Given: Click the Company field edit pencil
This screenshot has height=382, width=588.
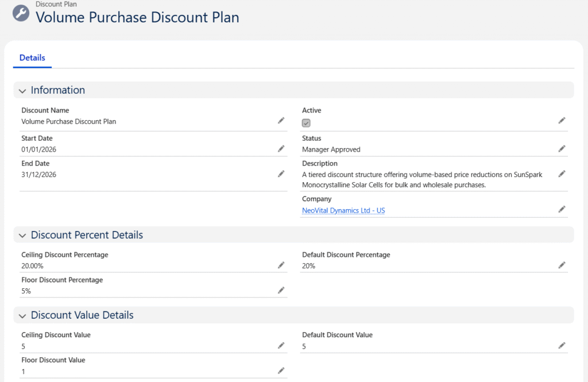Looking at the screenshot, I should (562, 210).
